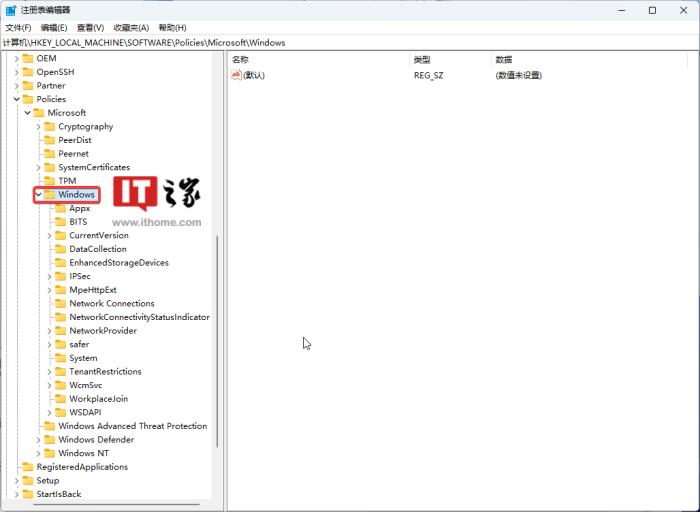Click the registry path address bar
The width and height of the screenshot is (700, 512).
350,43
